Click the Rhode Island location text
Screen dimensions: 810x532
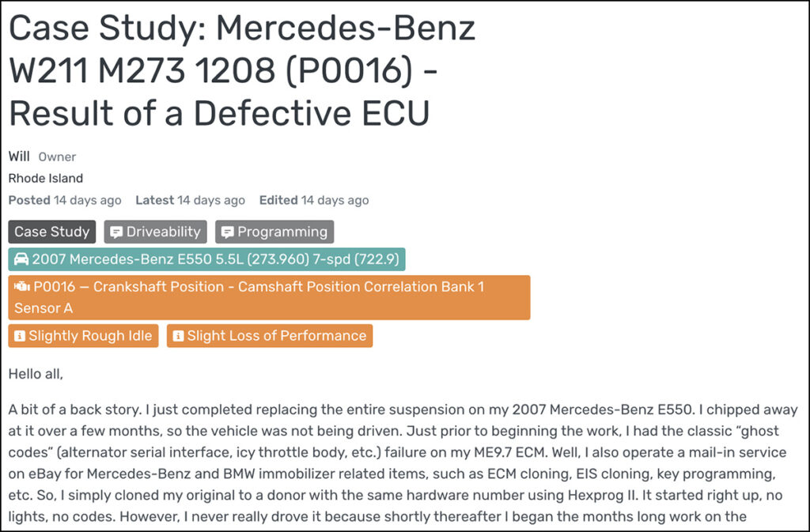[x=46, y=178]
